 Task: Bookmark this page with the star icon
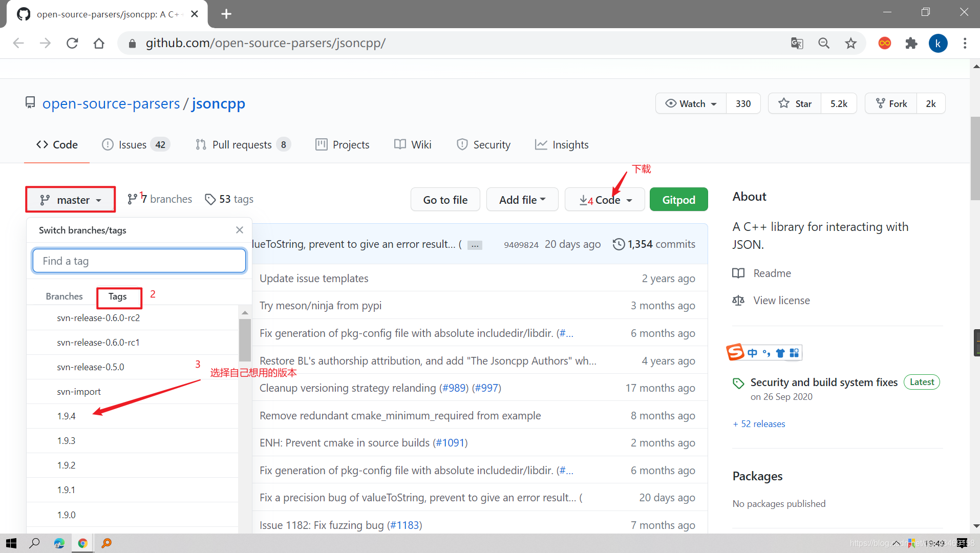tap(851, 43)
